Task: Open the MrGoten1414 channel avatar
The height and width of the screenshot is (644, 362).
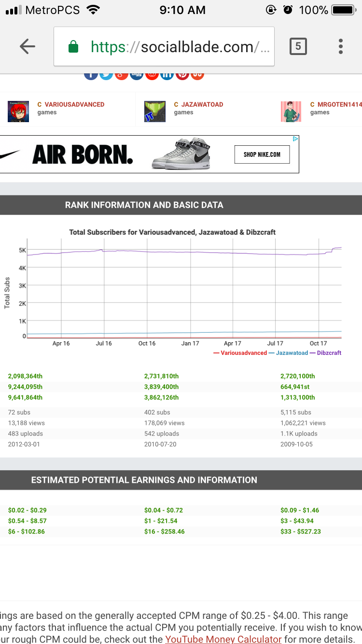Action: click(291, 112)
